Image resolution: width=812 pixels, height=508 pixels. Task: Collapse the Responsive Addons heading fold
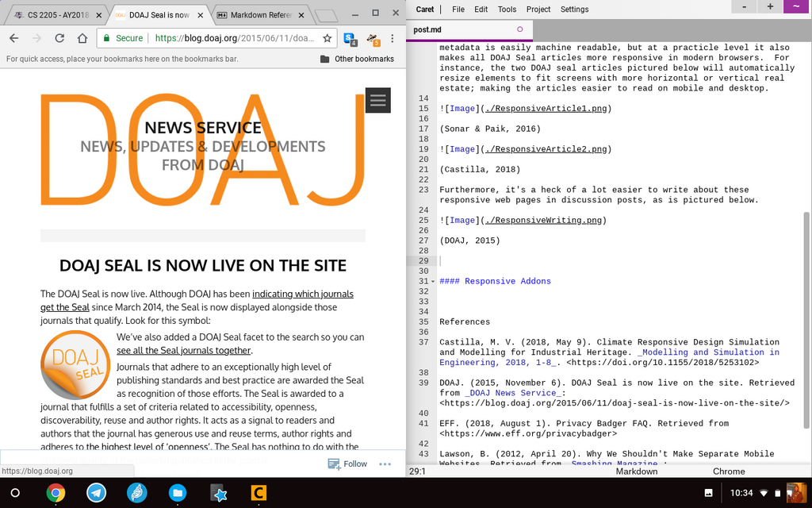[x=434, y=282]
